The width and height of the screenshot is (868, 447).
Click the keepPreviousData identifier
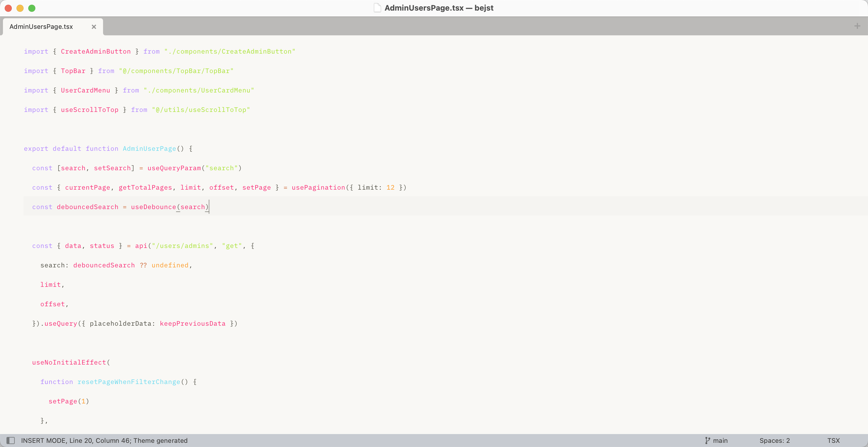[193, 324]
